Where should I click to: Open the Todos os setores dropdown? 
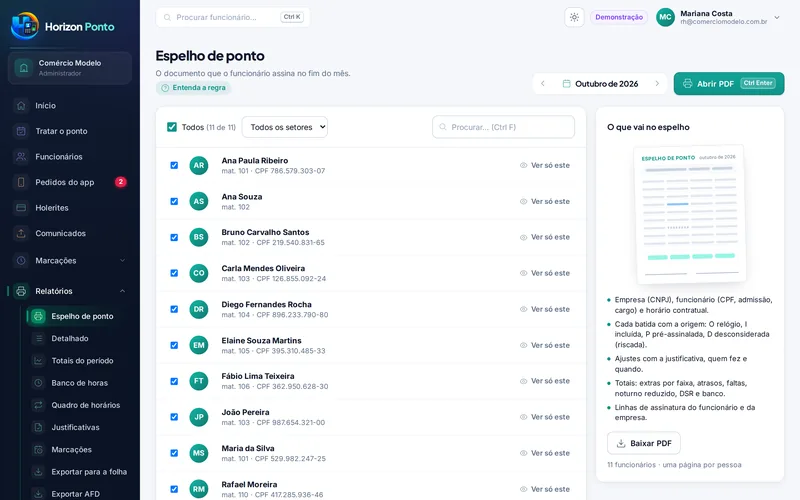tap(285, 127)
